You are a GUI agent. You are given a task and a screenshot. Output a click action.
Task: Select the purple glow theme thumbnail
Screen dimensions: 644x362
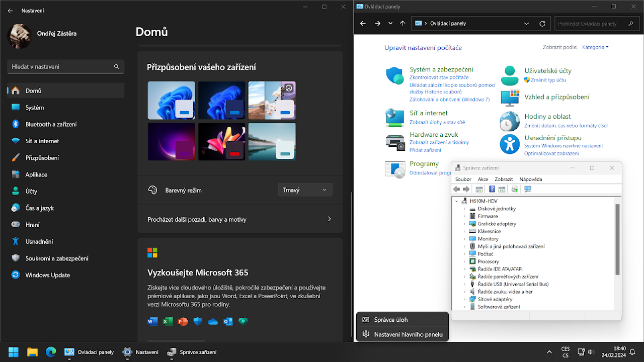coord(171,142)
